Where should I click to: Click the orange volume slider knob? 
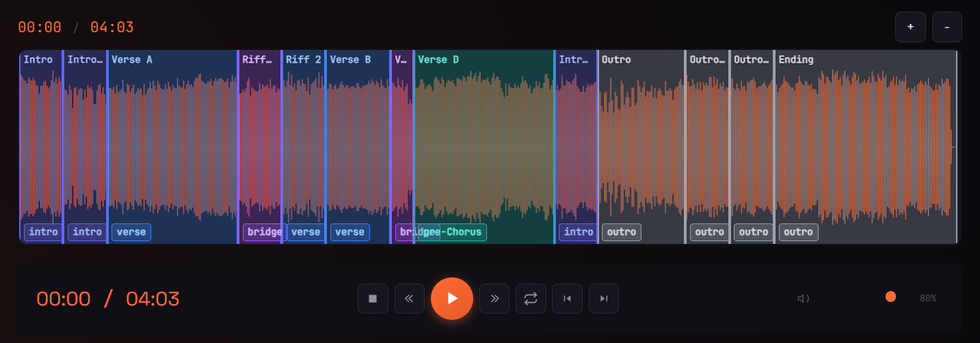point(890,297)
